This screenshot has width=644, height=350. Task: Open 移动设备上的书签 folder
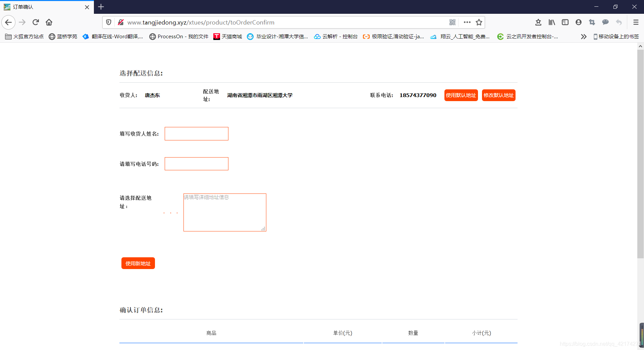(616, 37)
